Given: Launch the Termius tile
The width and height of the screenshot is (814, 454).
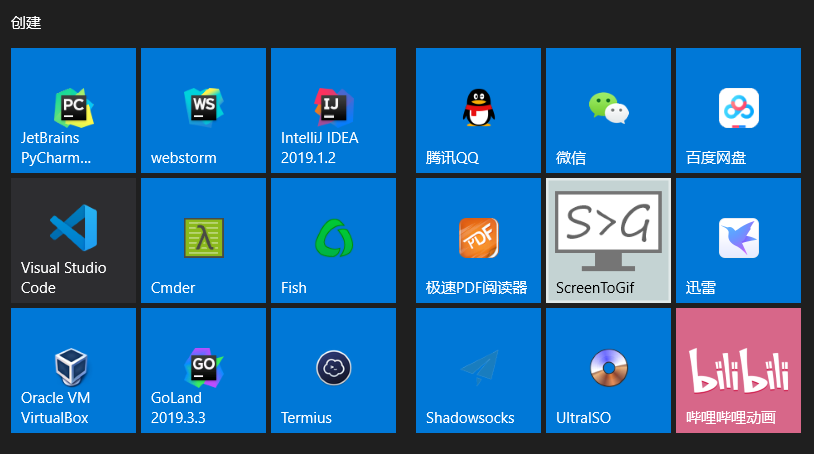Looking at the screenshot, I should [x=333, y=370].
